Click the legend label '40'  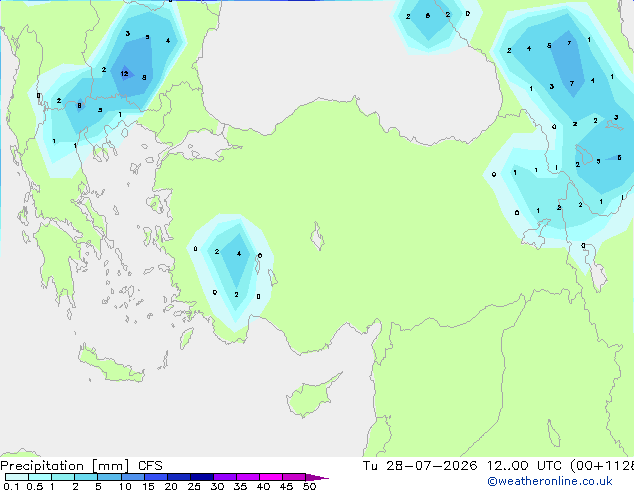coord(263,486)
